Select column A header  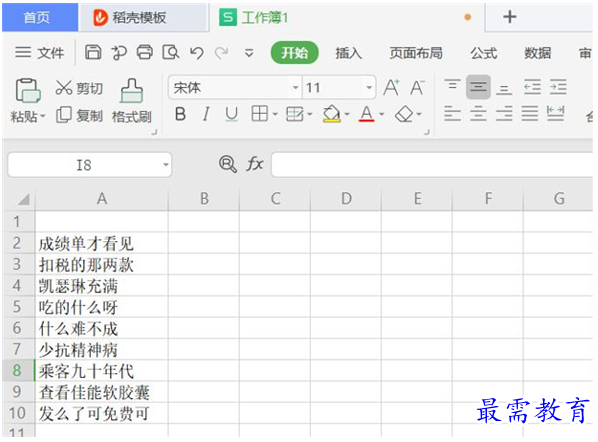pyautogui.click(x=101, y=199)
